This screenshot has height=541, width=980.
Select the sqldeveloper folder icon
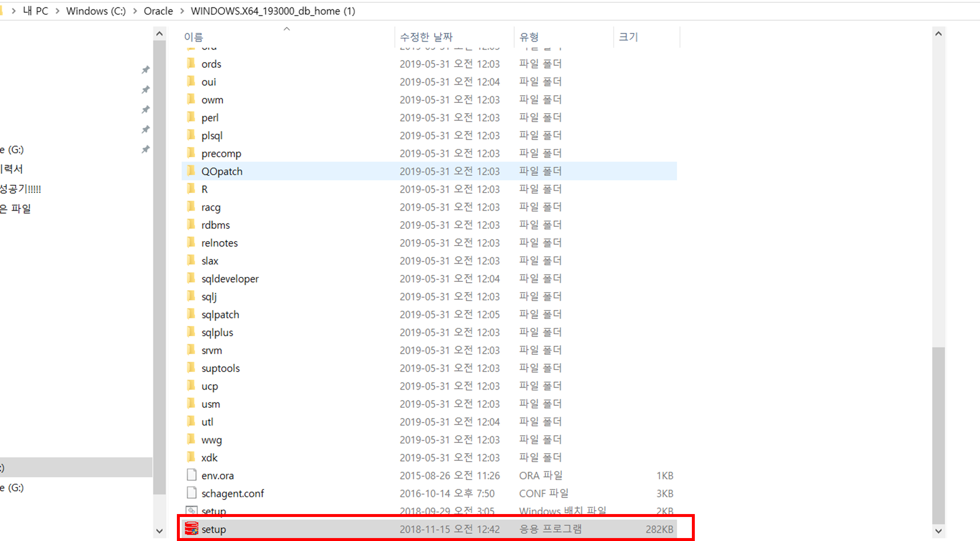(x=191, y=278)
